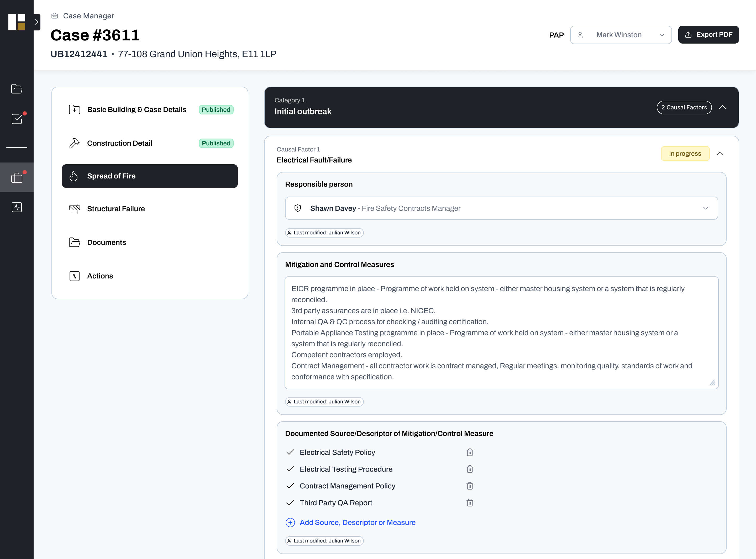Click inside the Mitigation and Control Measures textarea
This screenshot has height=559, width=756.
click(501, 333)
